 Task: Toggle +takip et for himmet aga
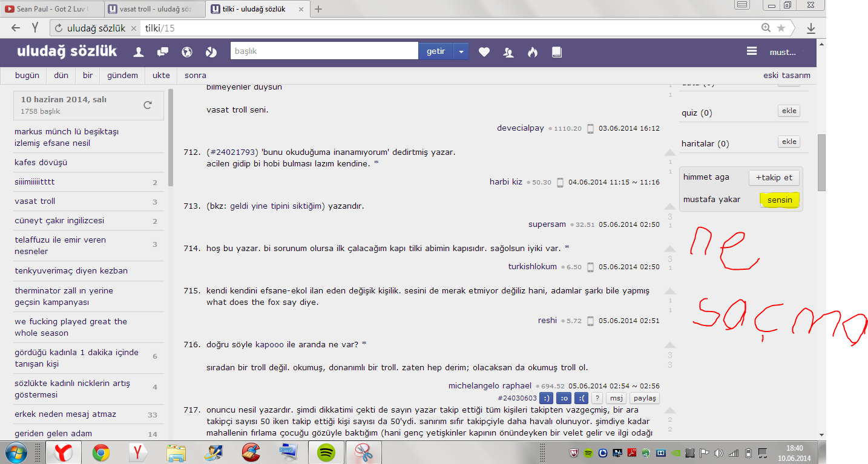click(x=774, y=178)
